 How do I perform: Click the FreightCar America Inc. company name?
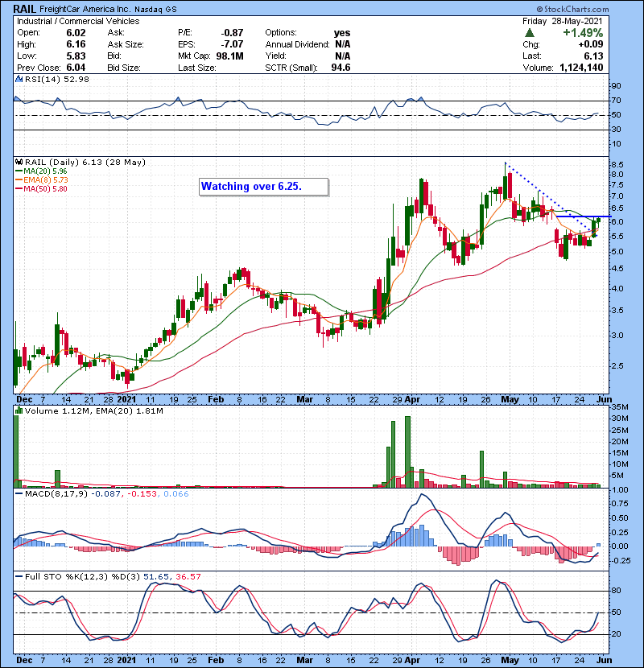click(85, 9)
